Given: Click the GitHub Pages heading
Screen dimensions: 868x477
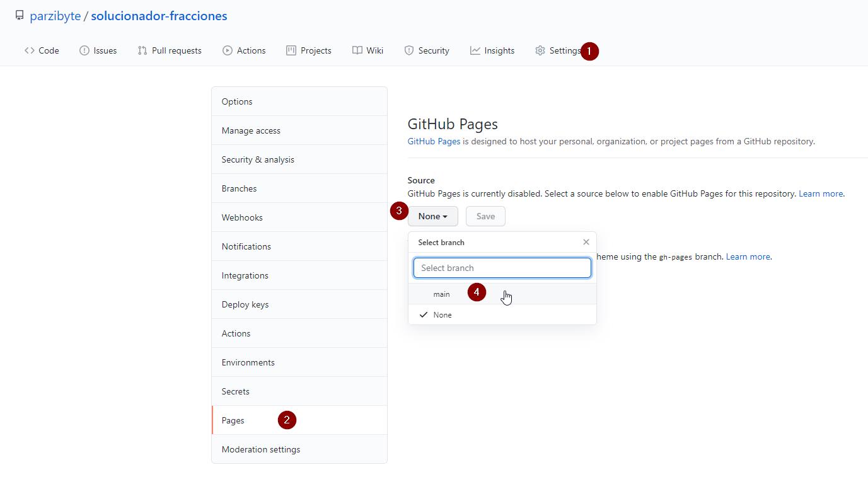Looking at the screenshot, I should pos(453,124).
